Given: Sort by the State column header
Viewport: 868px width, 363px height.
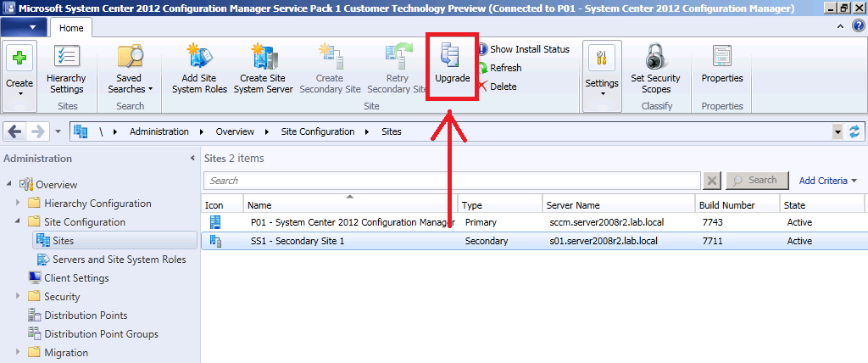Looking at the screenshot, I should click(x=822, y=204).
